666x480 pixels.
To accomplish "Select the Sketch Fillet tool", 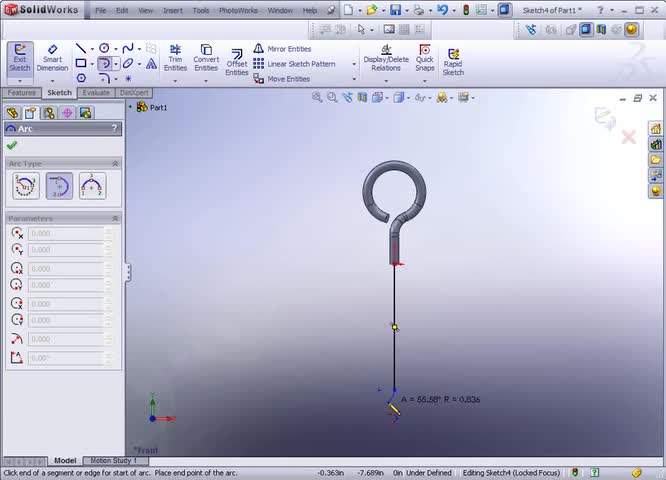I will coord(104,78).
